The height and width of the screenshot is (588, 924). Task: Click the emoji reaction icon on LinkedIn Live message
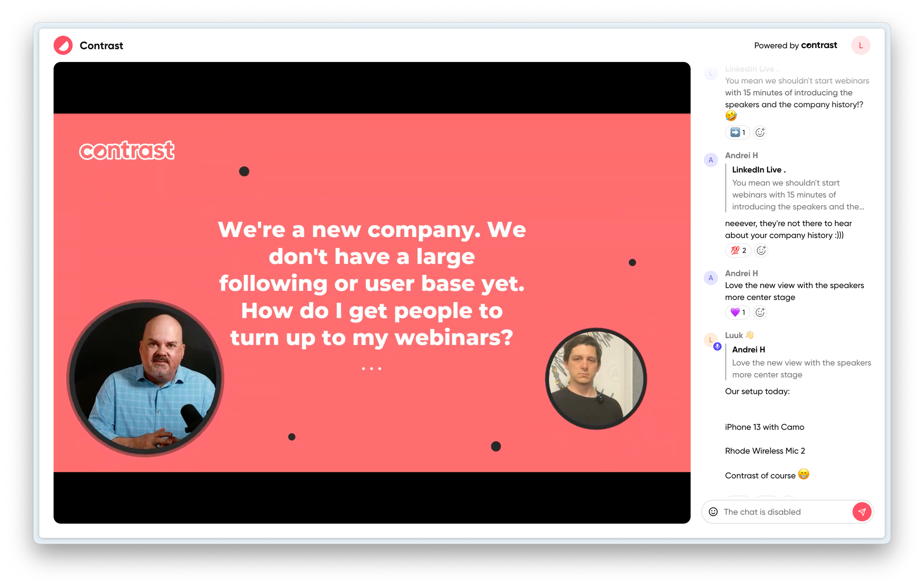[760, 132]
